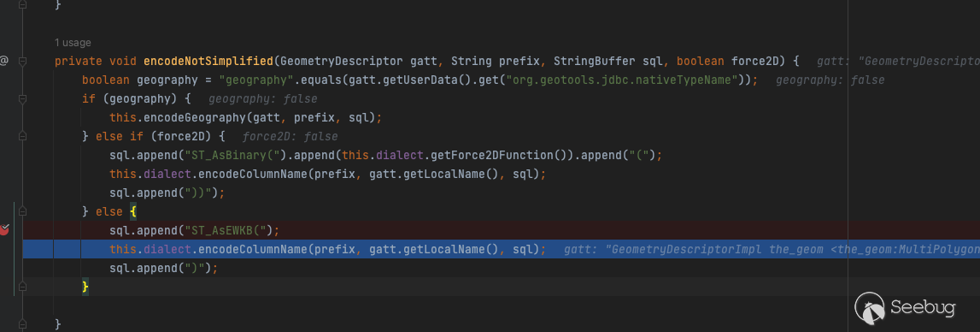Toggle the breakpoint on the ST_AsEWKB line
The width and height of the screenshot is (980, 332).
pyautogui.click(x=3, y=230)
